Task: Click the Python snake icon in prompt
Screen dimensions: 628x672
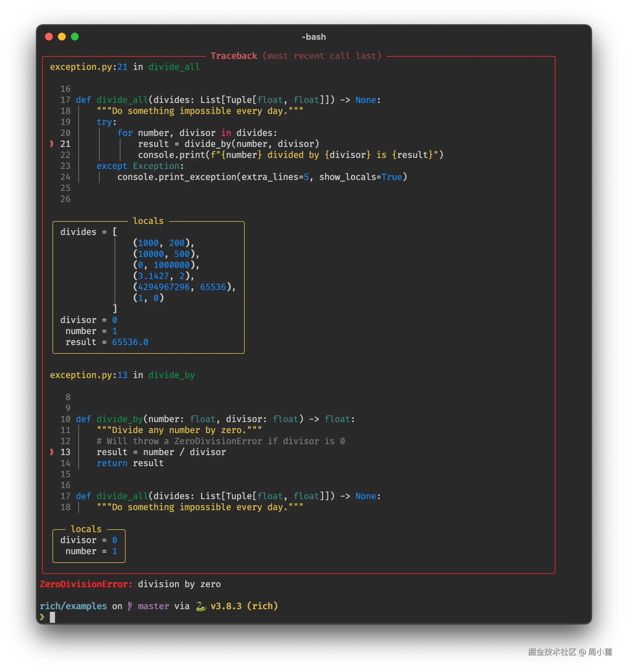Action: tap(200, 606)
